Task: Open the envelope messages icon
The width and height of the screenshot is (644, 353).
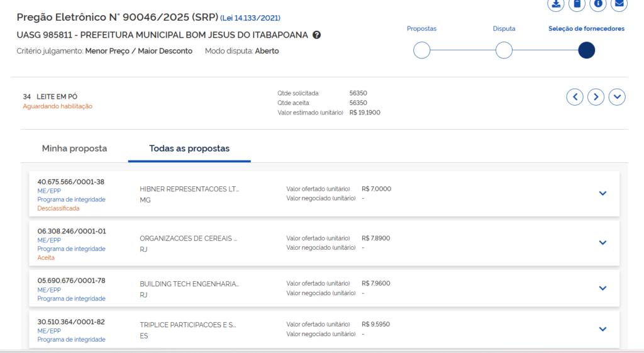Action: click(619, 4)
